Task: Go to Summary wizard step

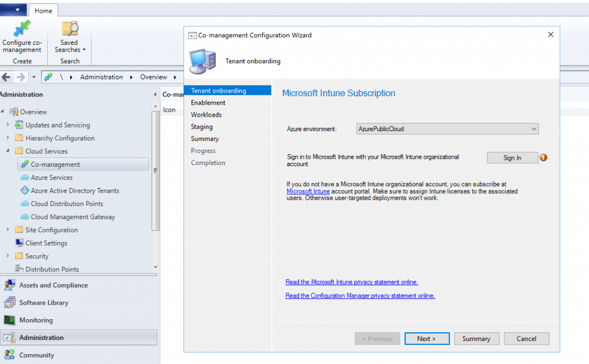Action: 205,139
